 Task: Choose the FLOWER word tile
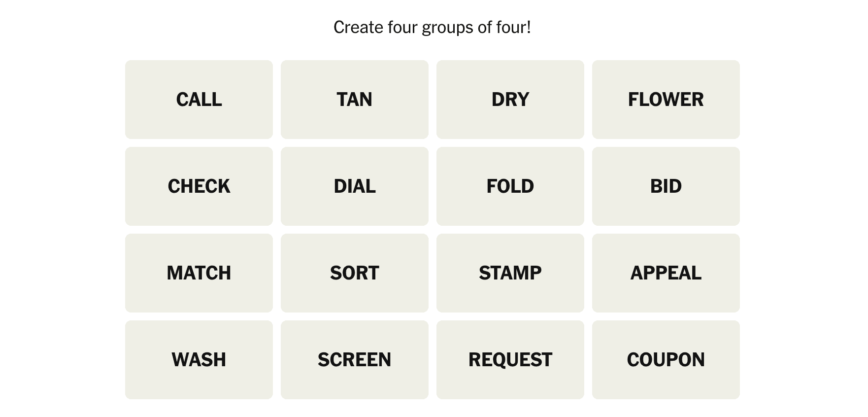tap(666, 100)
